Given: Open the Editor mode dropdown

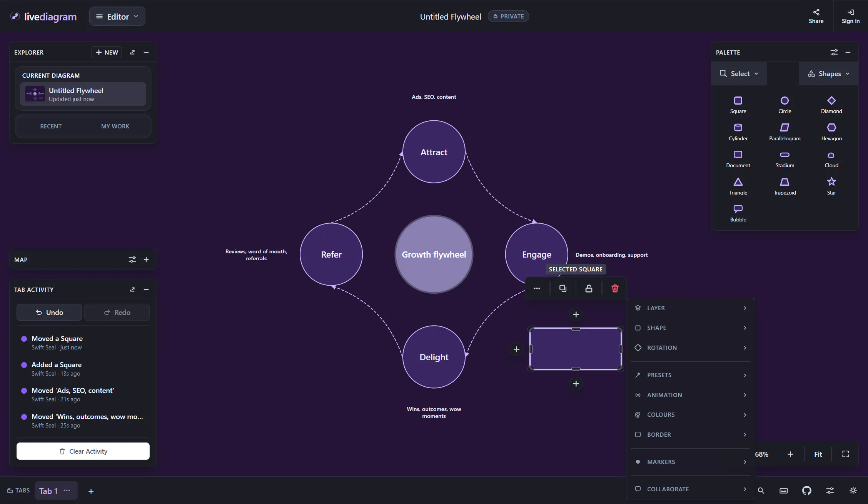Looking at the screenshot, I should pyautogui.click(x=117, y=16).
